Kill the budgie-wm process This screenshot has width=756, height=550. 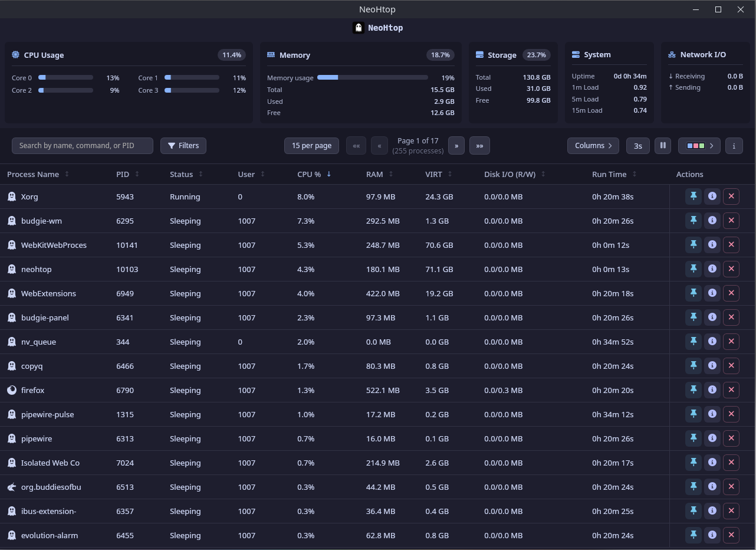click(x=731, y=221)
